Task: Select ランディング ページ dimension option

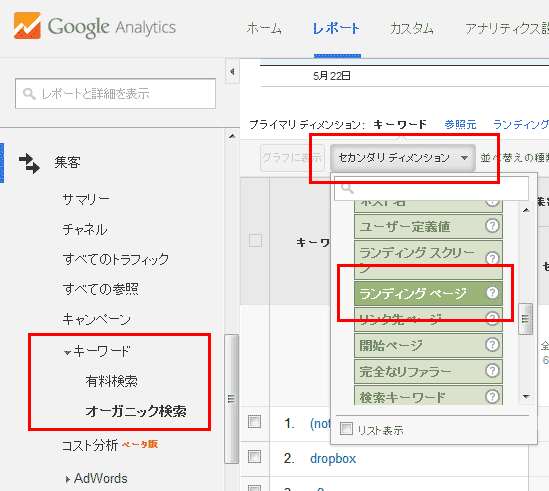Action: 428,293
